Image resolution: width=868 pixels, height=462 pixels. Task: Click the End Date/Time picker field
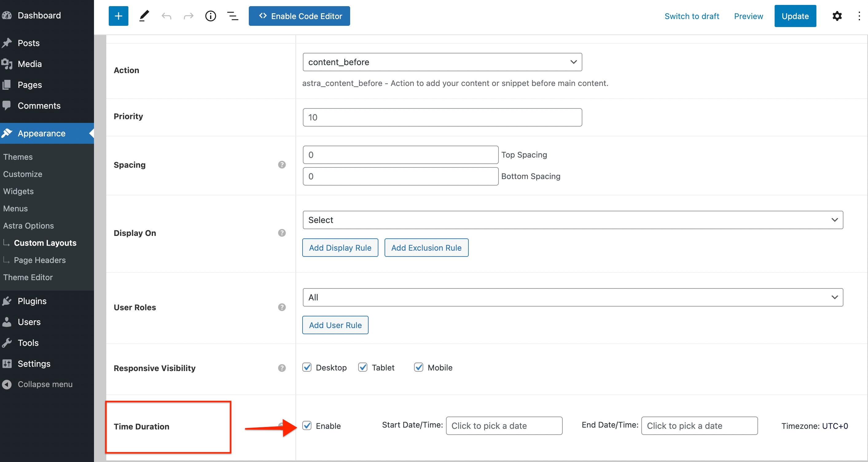click(699, 426)
